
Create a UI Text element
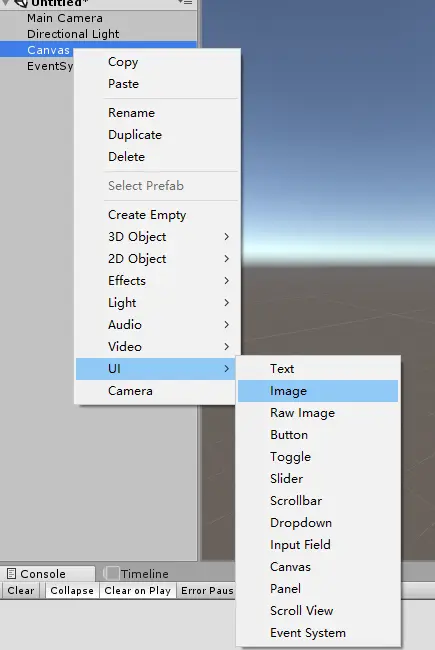click(x=318, y=369)
